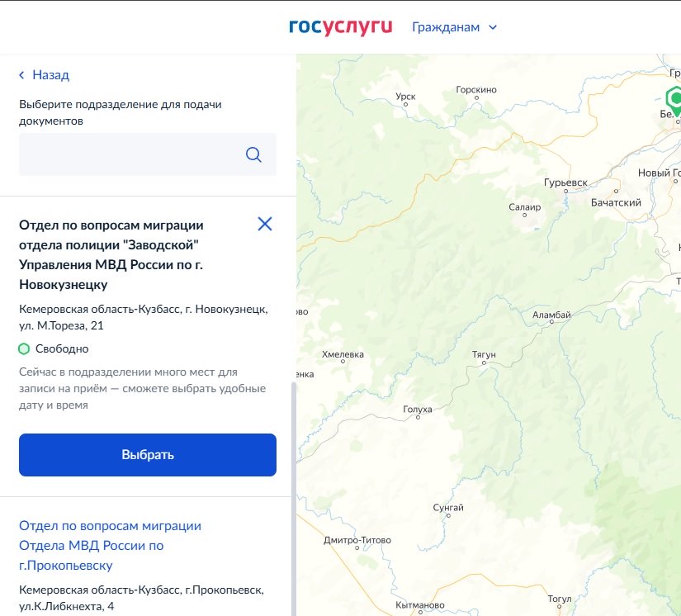Select the green map pin marker
This screenshot has height=616, width=681.
674,100
